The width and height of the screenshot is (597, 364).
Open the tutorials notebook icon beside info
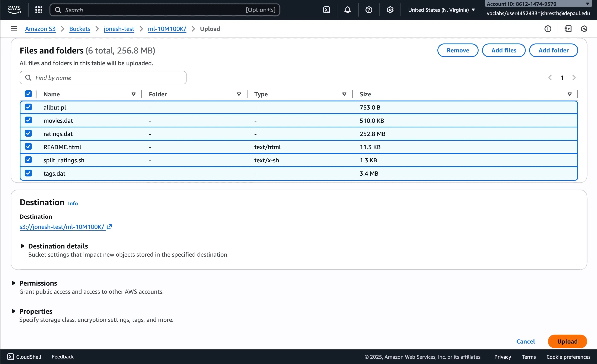pyautogui.click(x=568, y=29)
